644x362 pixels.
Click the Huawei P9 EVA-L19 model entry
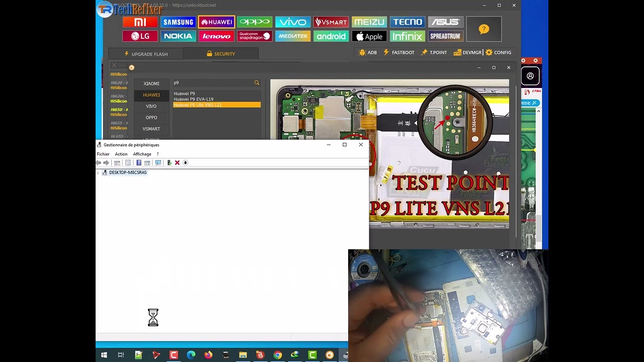[x=194, y=99]
